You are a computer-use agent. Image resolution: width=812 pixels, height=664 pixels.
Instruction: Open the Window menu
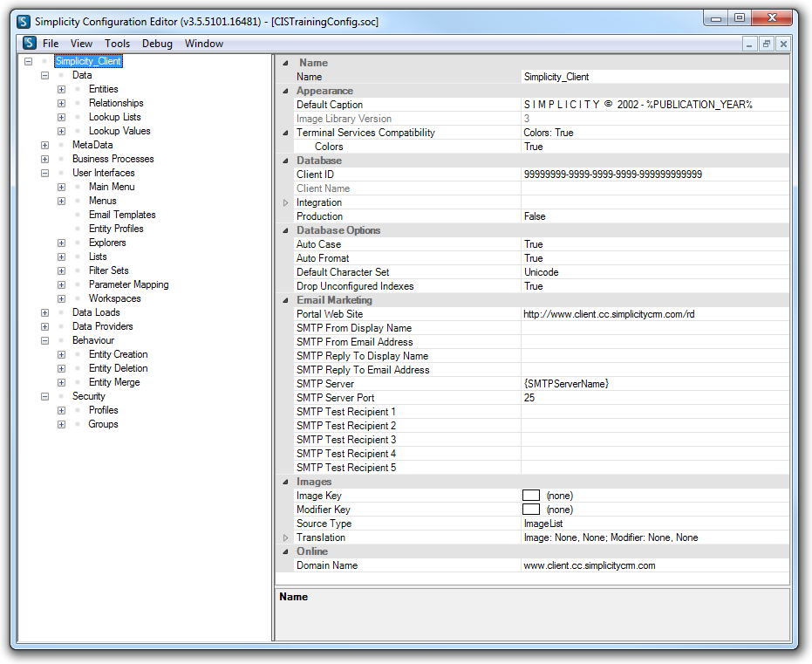click(x=204, y=44)
